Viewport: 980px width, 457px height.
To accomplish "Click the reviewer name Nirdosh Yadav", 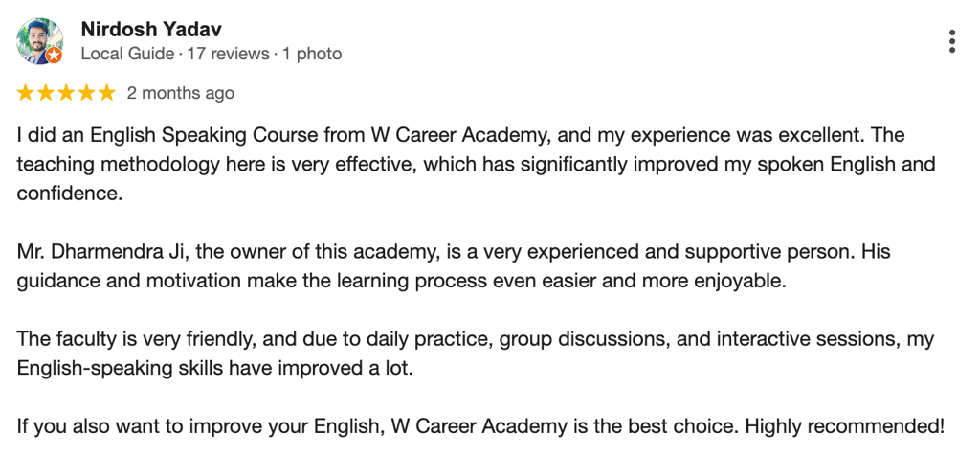I will click(151, 30).
